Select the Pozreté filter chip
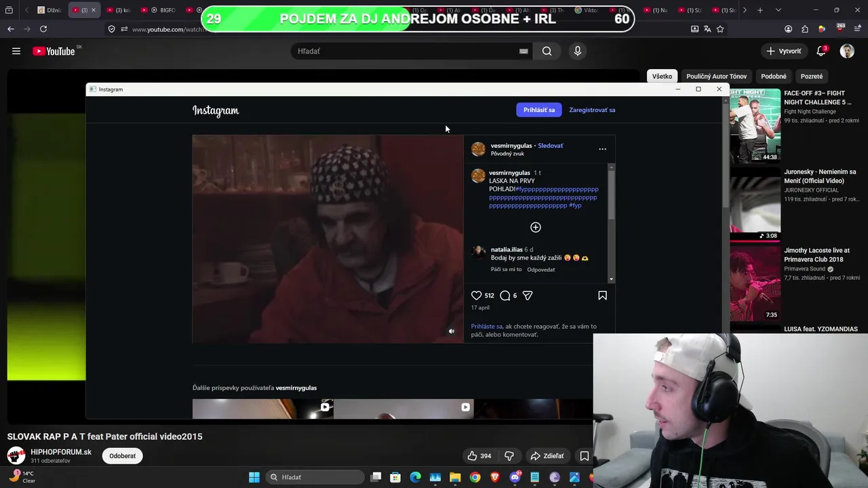The image size is (868, 488). 812,77
